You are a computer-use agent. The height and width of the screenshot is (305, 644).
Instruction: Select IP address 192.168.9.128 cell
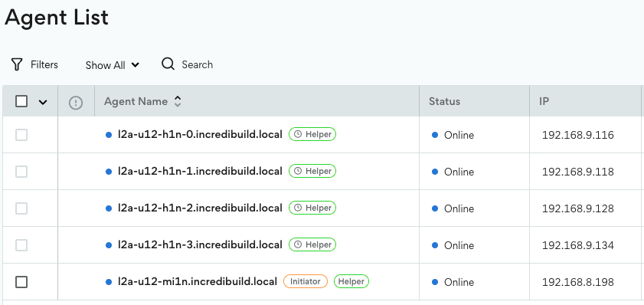coord(578,208)
